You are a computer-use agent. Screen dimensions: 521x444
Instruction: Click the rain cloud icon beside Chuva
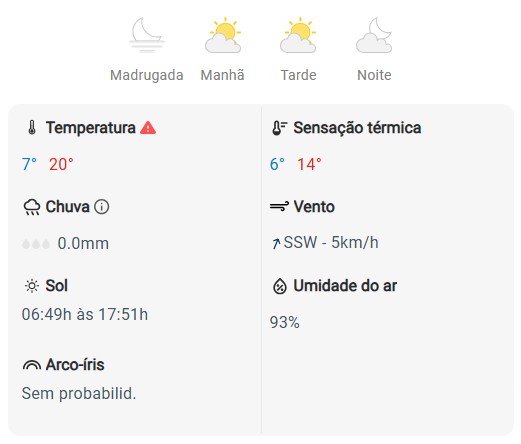(x=32, y=207)
